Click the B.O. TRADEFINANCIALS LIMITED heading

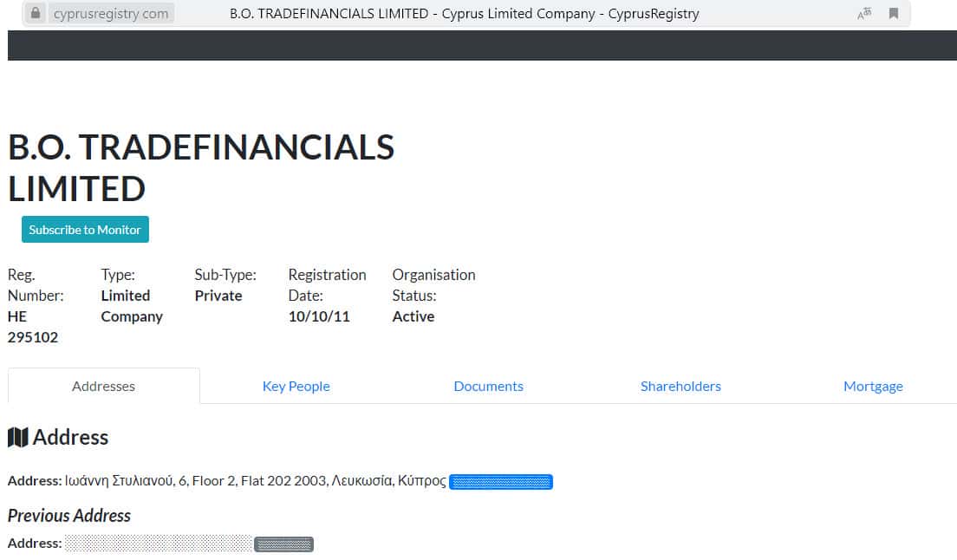click(x=201, y=168)
